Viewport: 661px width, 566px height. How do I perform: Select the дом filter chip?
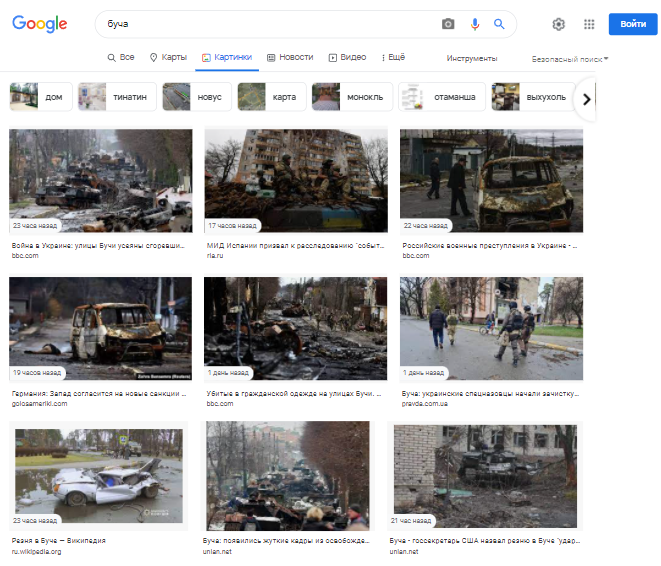[39, 98]
